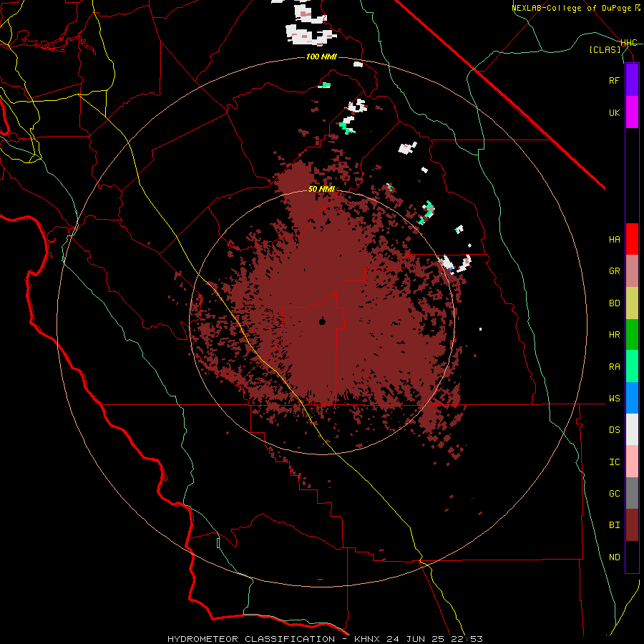Select the BI dark-red legend swatch

[632, 525]
